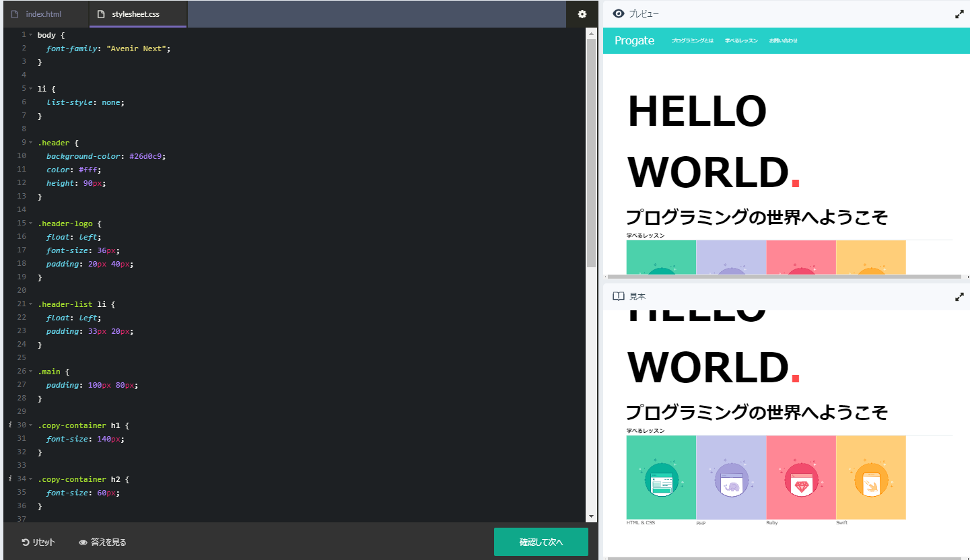970x560 pixels.
Task: Select the stylesheet.css tab
Action: pyautogui.click(x=138, y=14)
